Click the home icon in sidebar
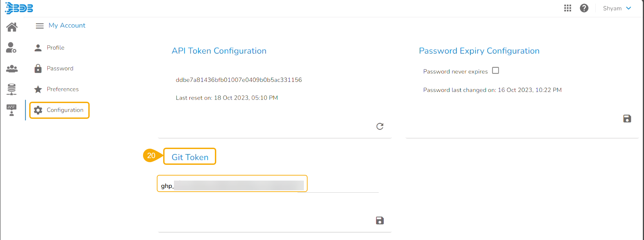Screen dimensions: 644x240 click(12, 27)
